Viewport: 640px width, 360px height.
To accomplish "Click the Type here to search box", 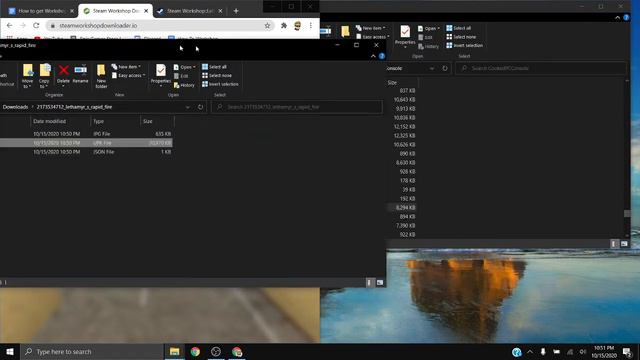I will (92, 351).
